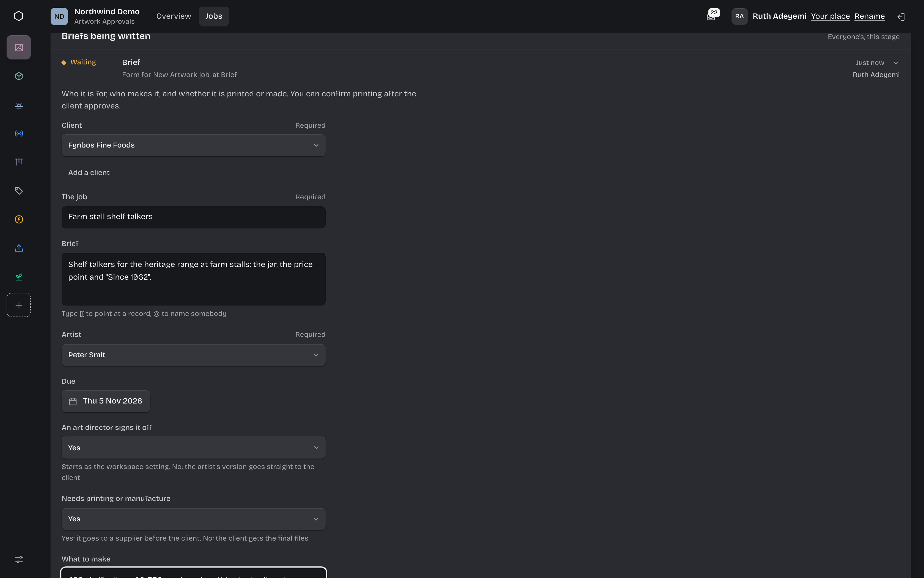Image resolution: width=924 pixels, height=578 pixels.
Task: Click the sign out icon
Action: point(901,17)
